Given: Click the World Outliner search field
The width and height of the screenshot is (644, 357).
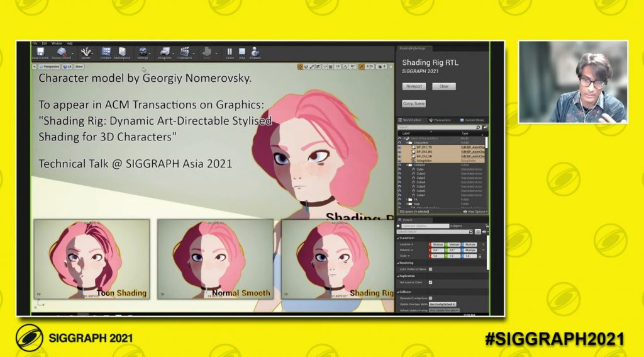Looking at the screenshot, I should (440, 127).
